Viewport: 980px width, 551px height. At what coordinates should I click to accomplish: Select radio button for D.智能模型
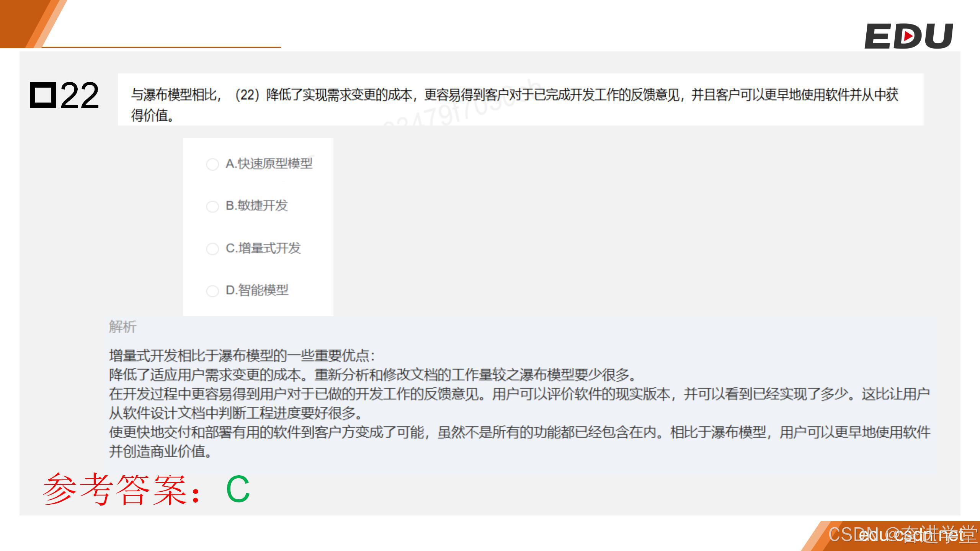coord(212,291)
